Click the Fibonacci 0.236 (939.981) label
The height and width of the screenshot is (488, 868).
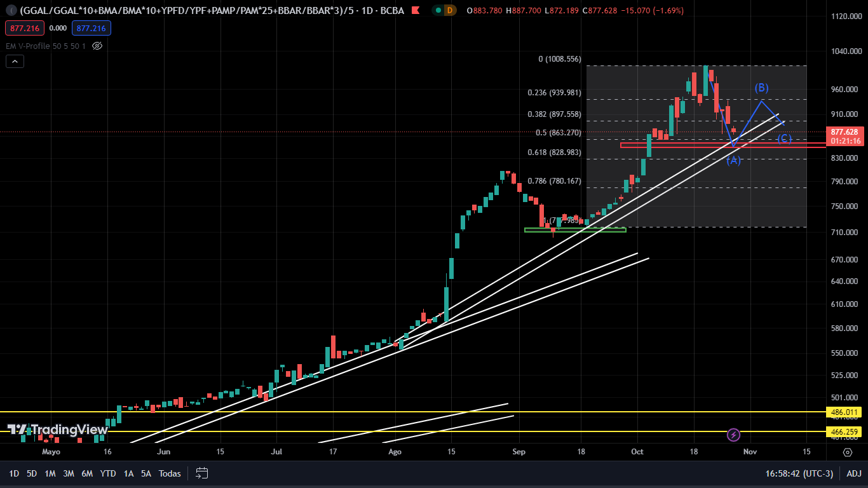pyautogui.click(x=554, y=93)
